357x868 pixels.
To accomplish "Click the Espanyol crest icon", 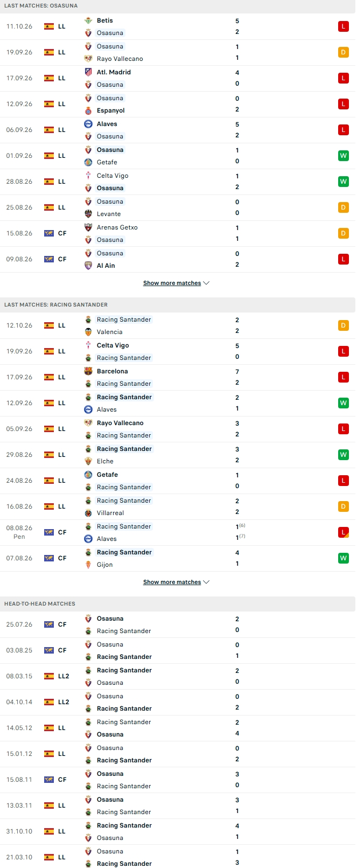I will 88,110.
